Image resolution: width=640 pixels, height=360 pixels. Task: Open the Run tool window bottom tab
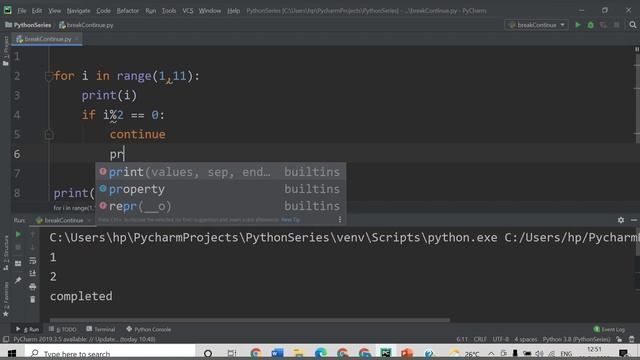pos(28,329)
